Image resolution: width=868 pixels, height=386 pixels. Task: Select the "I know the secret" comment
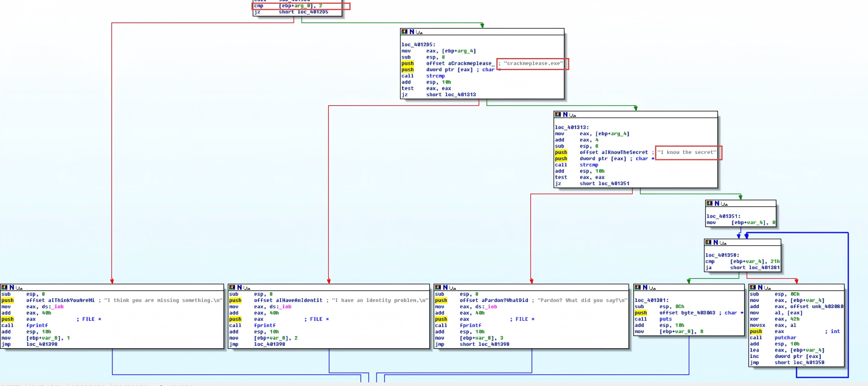[687, 152]
